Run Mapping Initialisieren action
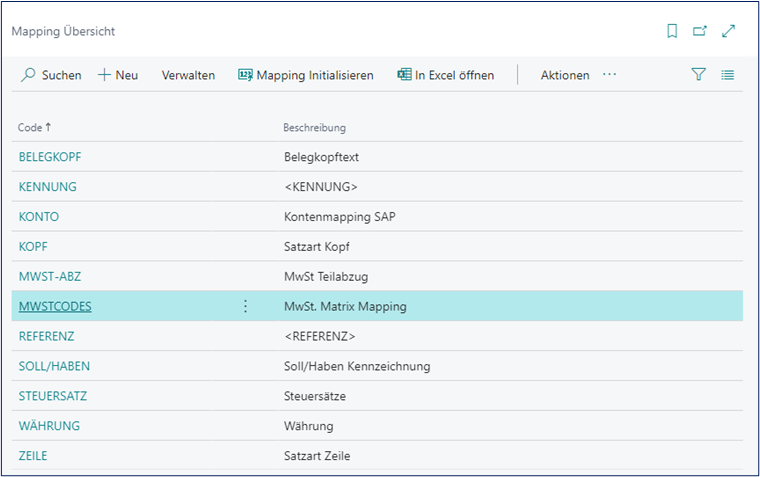Image resolution: width=760 pixels, height=477 pixels. click(x=306, y=75)
